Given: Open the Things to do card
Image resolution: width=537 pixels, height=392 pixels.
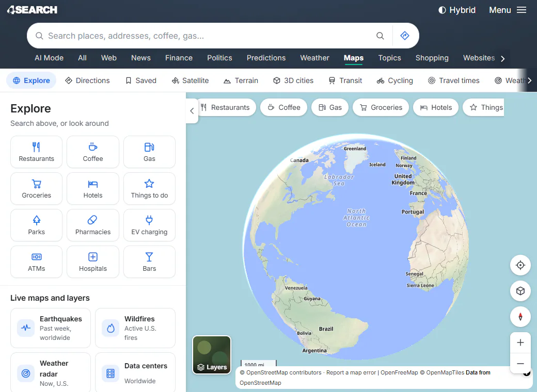Looking at the screenshot, I should [149, 188].
